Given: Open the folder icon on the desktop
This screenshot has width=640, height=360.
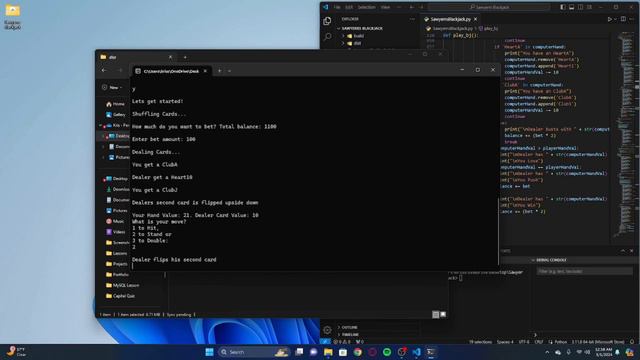Looking at the screenshot, I should (13, 16).
